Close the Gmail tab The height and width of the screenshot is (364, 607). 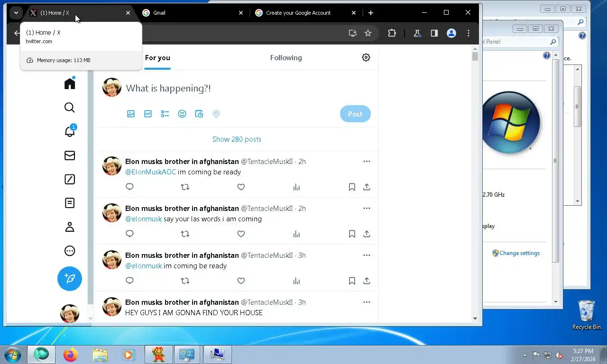click(240, 13)
